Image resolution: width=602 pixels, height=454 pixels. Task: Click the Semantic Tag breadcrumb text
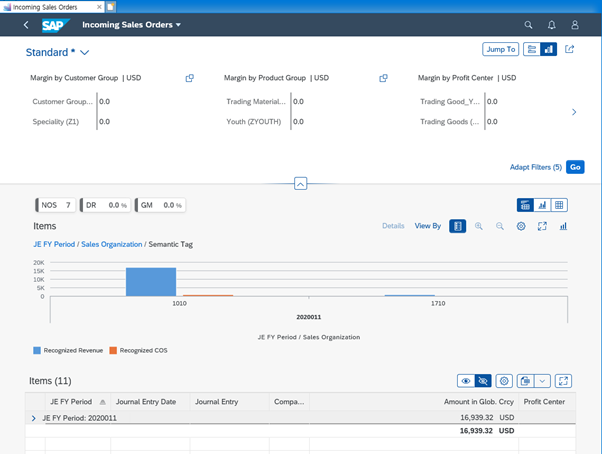tap(170, 244)
